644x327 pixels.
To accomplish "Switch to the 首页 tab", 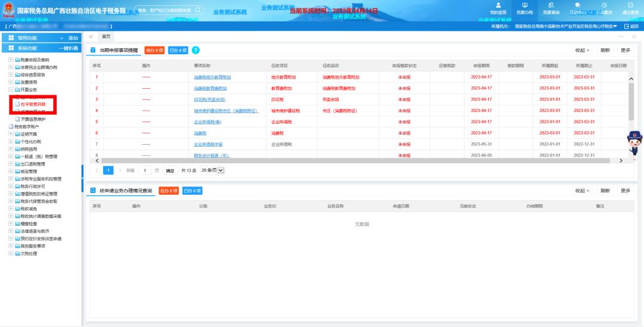I will pos(107,37).
